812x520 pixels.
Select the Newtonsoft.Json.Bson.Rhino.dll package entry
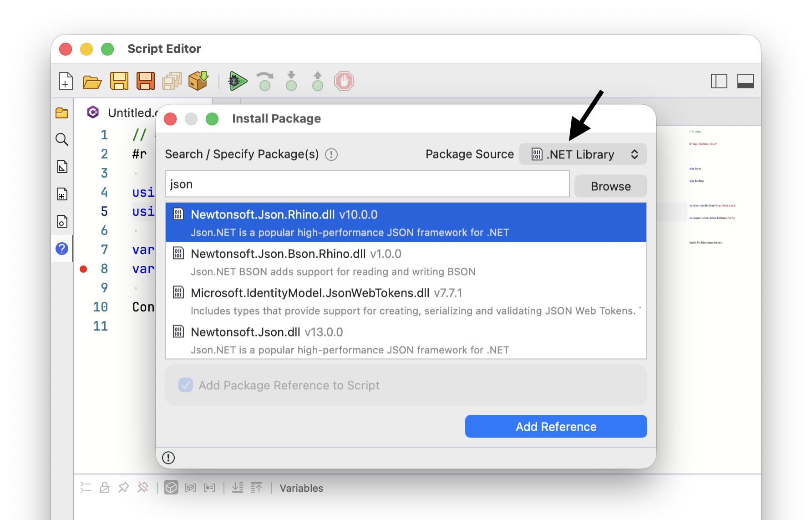tap(406, 262)
